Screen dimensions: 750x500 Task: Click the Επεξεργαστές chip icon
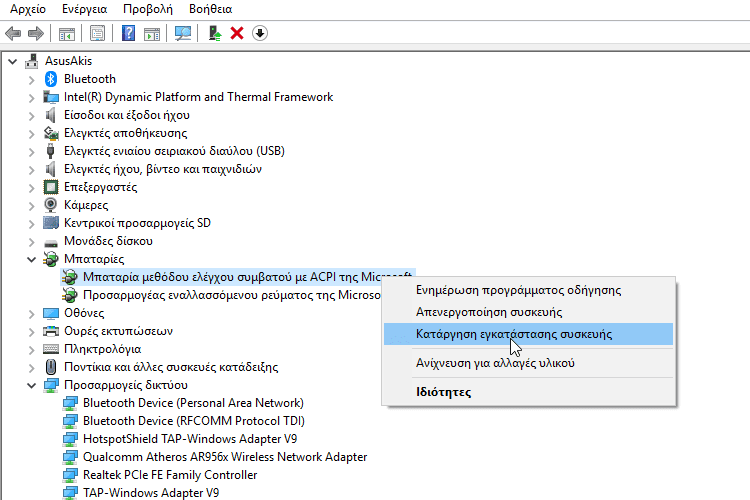click(x=51, y=187)
